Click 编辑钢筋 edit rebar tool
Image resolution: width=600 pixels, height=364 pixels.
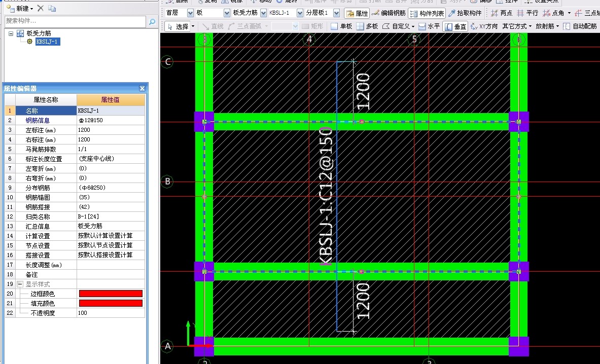[389, 13]
